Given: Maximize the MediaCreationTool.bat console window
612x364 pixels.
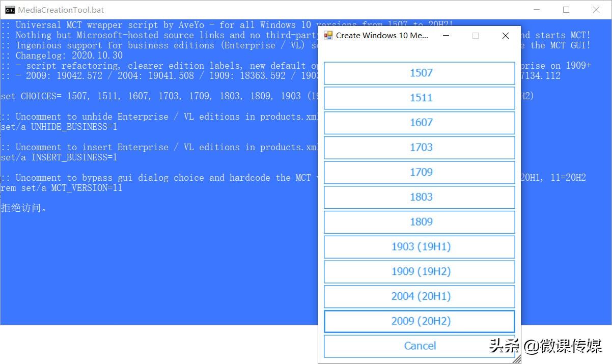Looking at the screenshot, I should tap(566, 10).
